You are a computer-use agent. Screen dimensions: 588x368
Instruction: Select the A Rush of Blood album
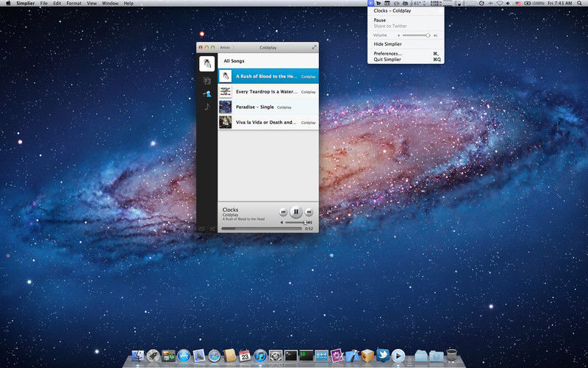point(268,77)
